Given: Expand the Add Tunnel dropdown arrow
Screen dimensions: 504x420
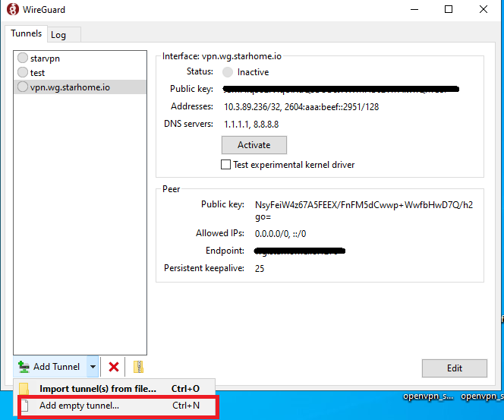Looking at the screenshot, I should 93,367.
